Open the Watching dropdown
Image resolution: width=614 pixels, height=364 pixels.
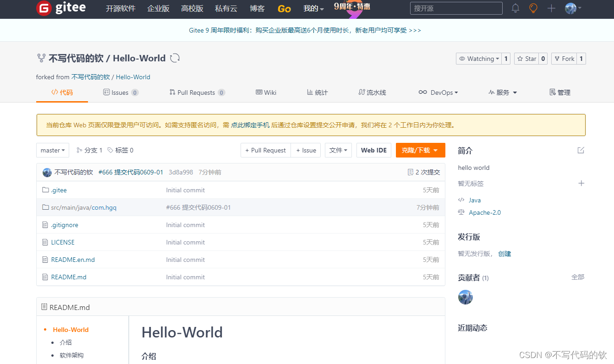(479, 59)
